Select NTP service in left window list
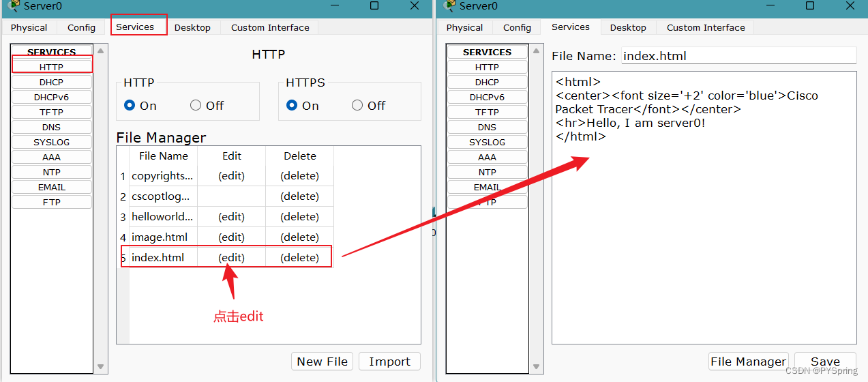This screenshot has width=868, height=382. [51, 172]
